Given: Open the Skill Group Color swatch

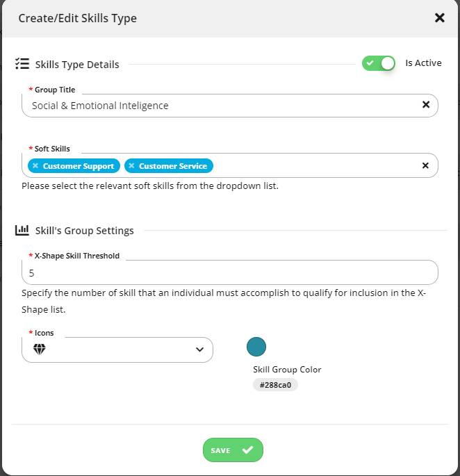Looking at the screenshot, I should coord(256,347).
